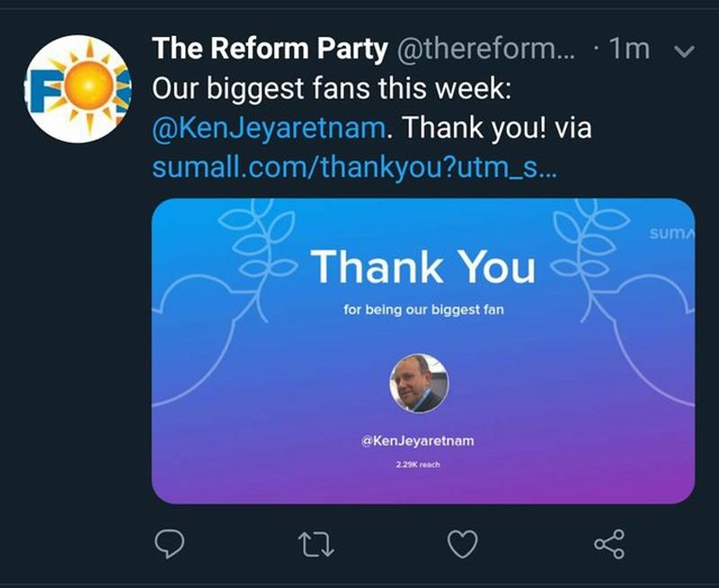The image size is (719, 588).
Task: Click the 2.29K reach text
Action: coord(418,465)
